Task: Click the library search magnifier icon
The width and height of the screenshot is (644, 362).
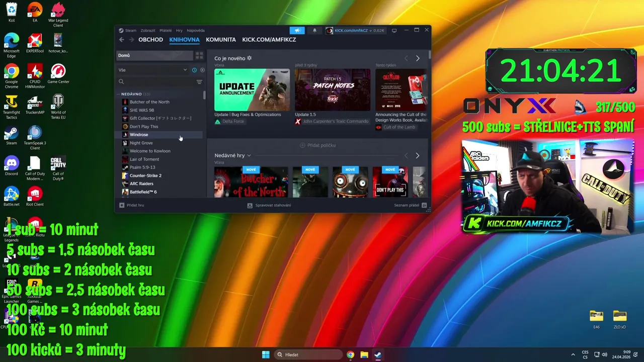Action: [121, 81]
